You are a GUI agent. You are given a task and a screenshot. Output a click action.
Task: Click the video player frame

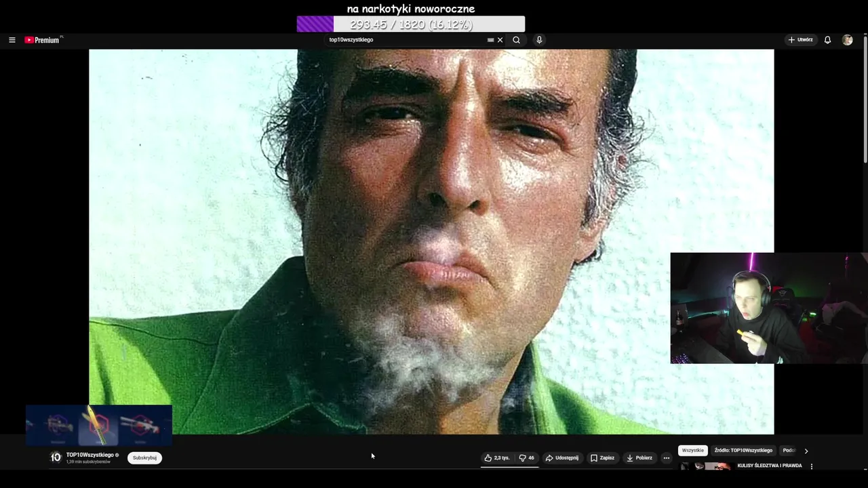(431, 241)
